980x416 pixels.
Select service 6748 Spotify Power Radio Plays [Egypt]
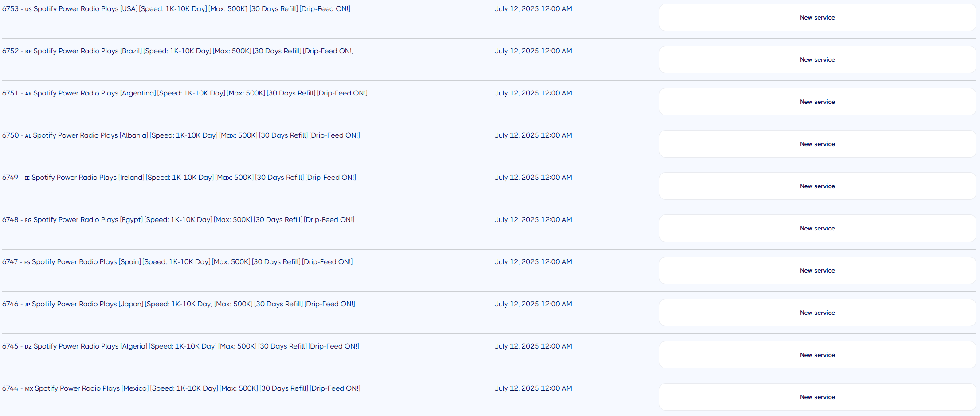(x=178, y=220)
